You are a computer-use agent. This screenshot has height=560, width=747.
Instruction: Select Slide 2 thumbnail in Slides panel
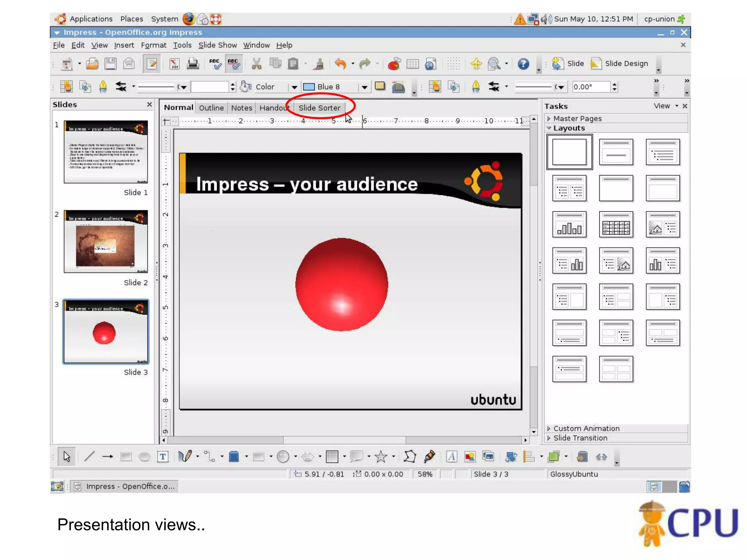tap(106, 241)
